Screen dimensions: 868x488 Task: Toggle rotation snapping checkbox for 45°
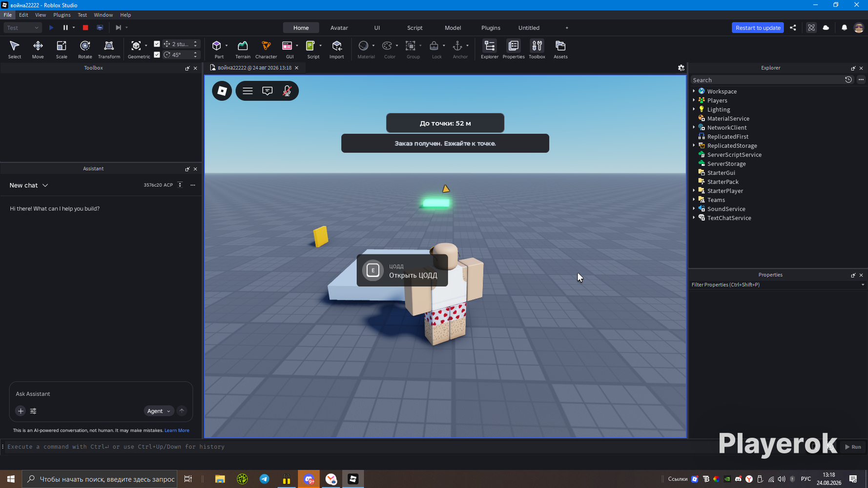coord(157,55)
